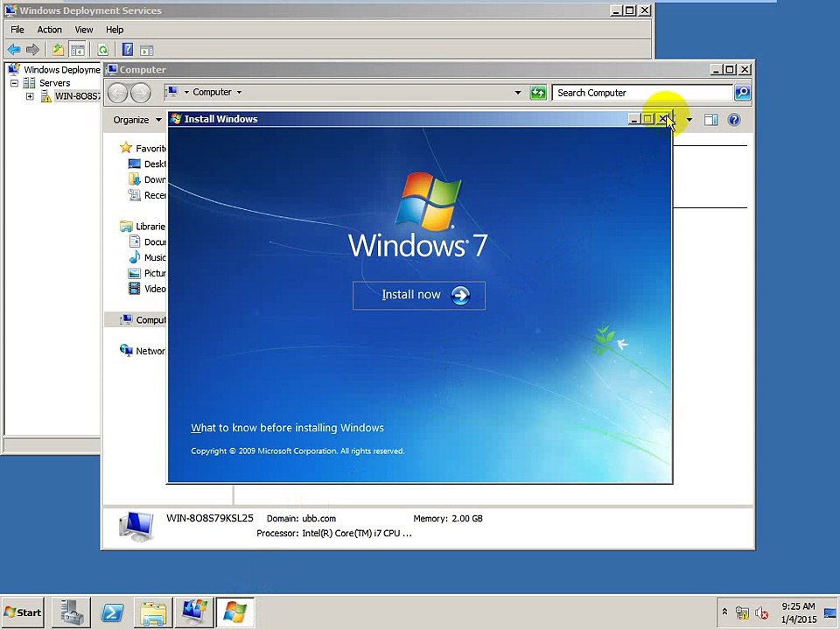Click Memory: 2.00 GB text

click(448, 519)
